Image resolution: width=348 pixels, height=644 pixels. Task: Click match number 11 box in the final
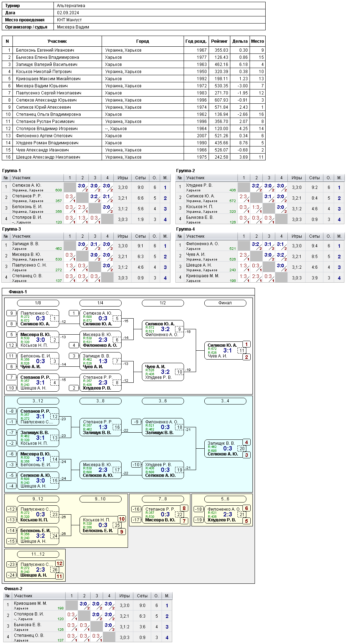(242, 351)
